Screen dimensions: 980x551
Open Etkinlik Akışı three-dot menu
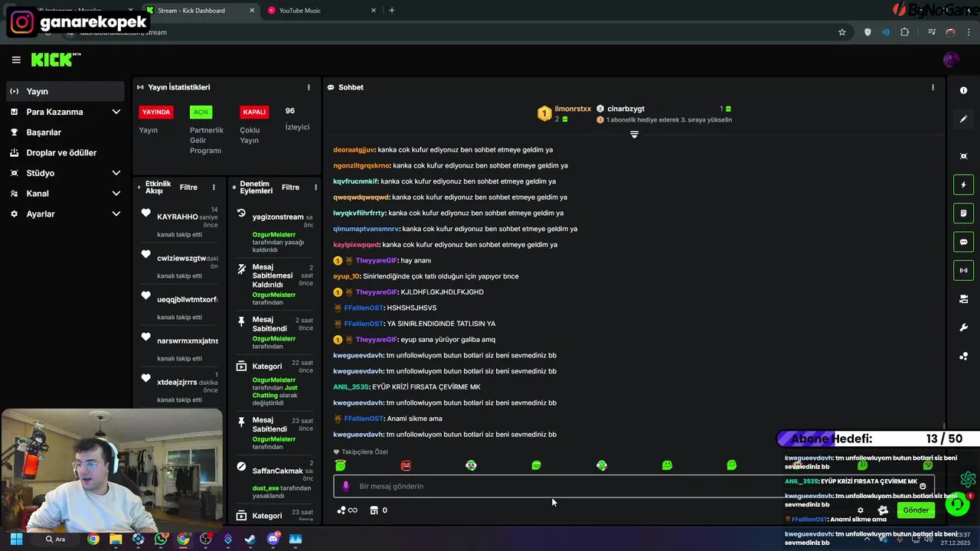(214, 187)
